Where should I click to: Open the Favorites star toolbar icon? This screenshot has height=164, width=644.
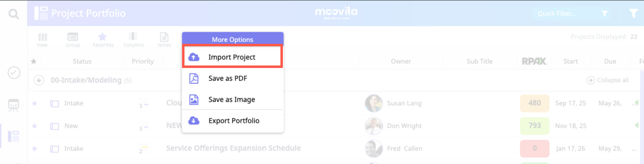[103, 40]
